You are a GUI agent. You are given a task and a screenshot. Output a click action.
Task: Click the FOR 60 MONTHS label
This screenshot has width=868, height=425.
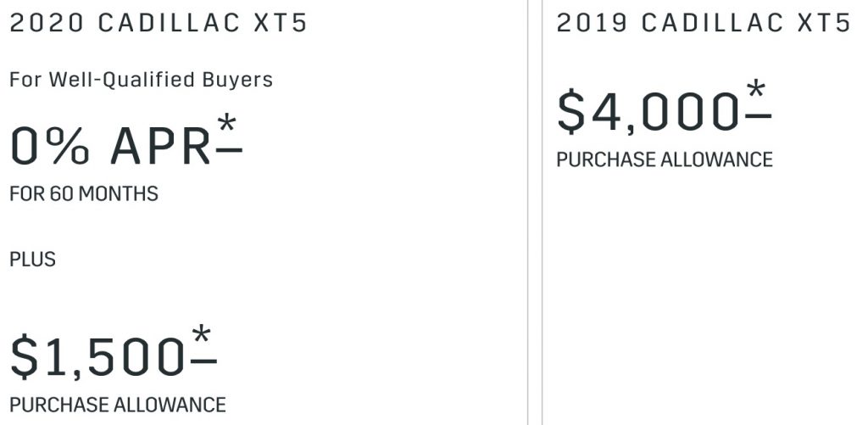tap(84, 194)
